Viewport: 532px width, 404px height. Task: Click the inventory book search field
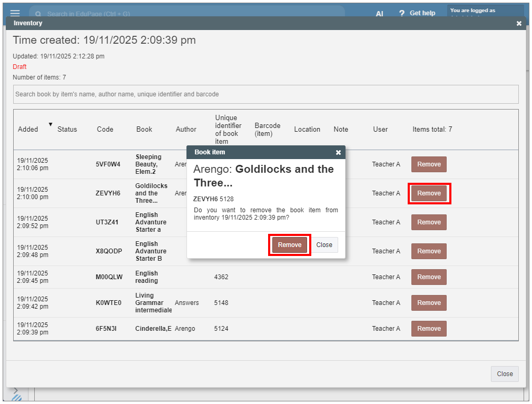(x=265, y=94)
